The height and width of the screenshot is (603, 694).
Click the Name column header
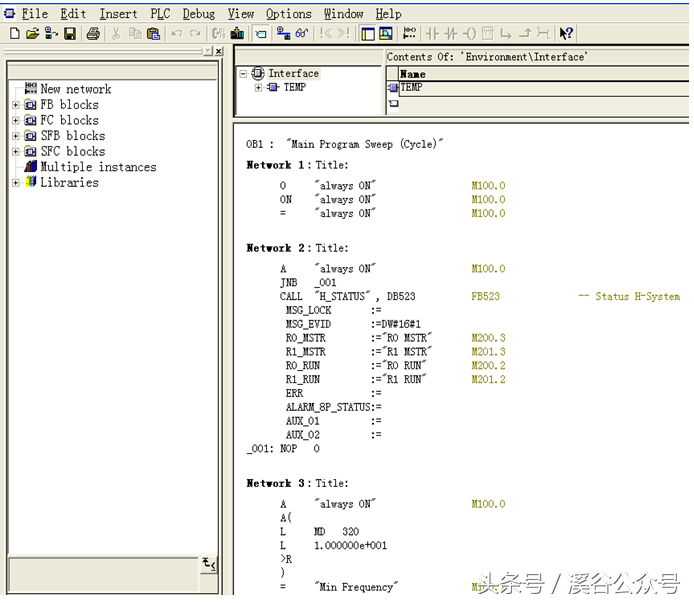(412, 74)
